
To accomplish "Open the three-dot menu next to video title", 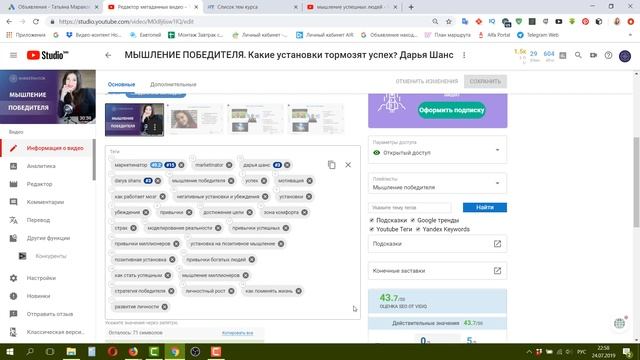I will (x=464, y=55).
